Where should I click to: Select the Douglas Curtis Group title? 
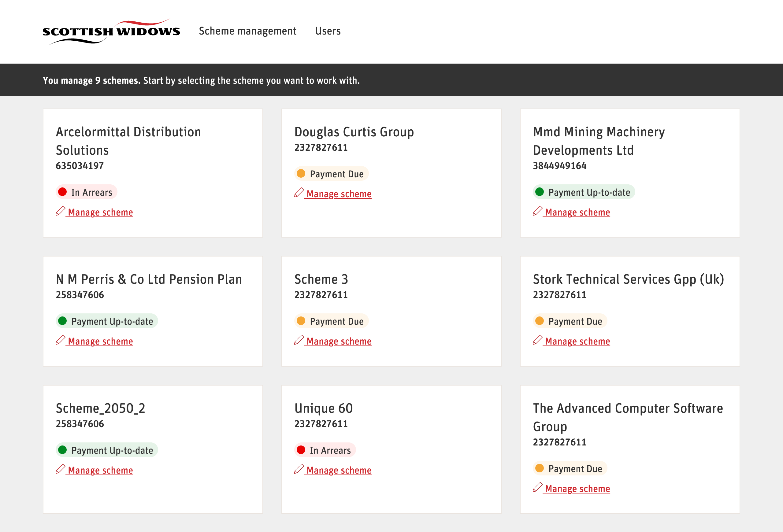pyautogui.click(x=354, y=132)
